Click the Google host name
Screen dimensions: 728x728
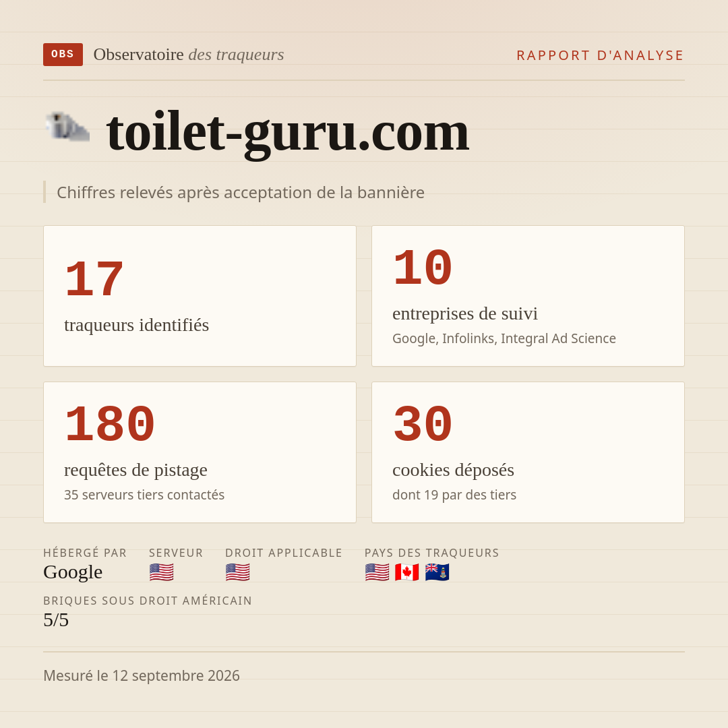coord(73,572)
